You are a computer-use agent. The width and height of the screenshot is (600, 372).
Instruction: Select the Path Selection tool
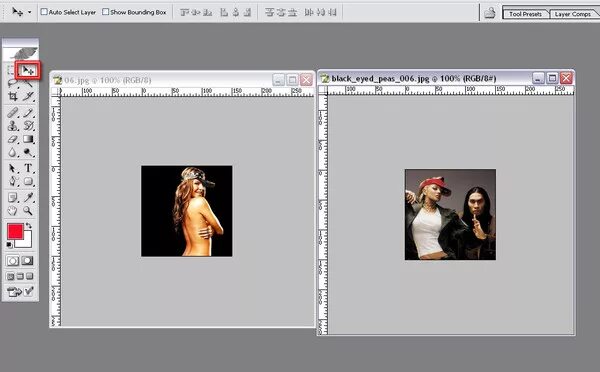pyautogui.click(x=13, y=168)
